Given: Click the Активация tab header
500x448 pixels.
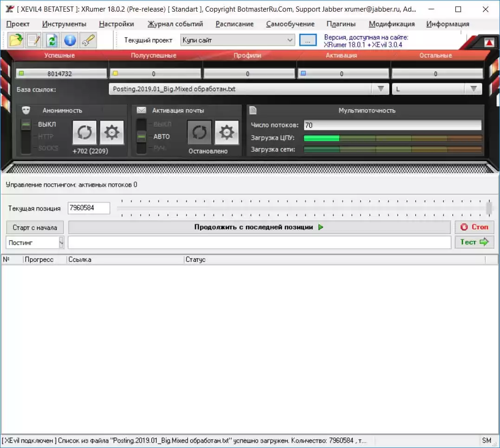Looking at the screenshot, I should [341, 55].
